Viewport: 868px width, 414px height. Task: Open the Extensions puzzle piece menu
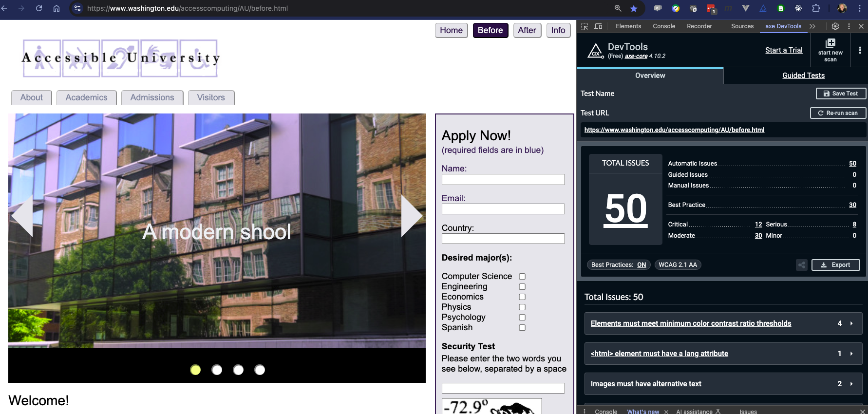[x=816, y=8]
